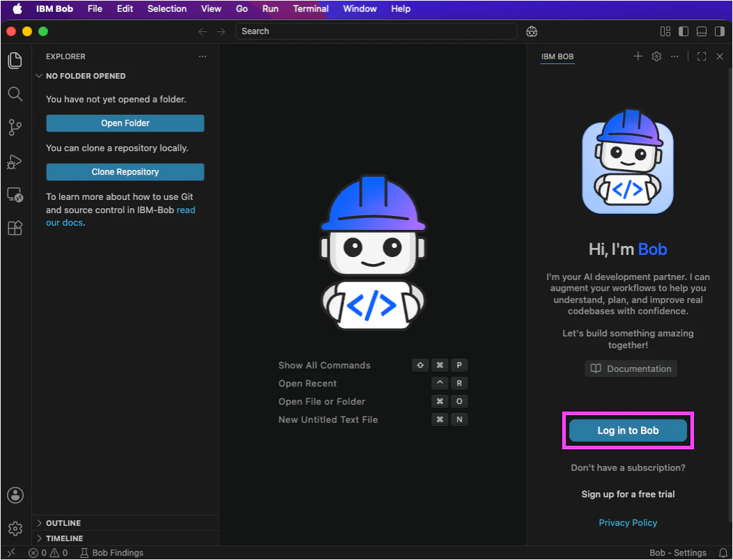Toggle the primary side bar
The width and height of the screenshot is (733, 560).
click(684, 31)
